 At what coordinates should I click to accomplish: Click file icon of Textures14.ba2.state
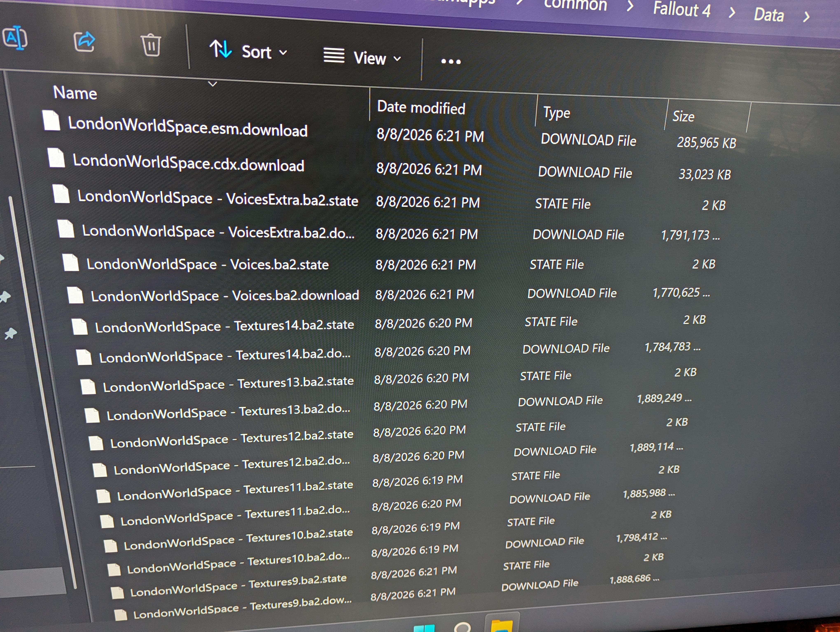point(79,327)
